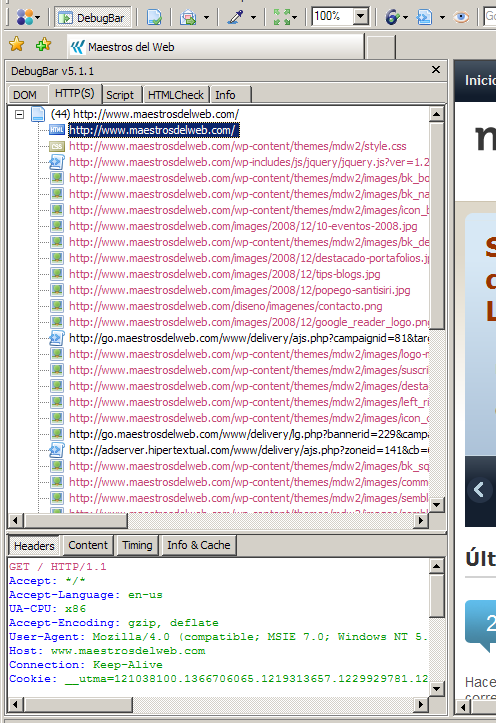Click image icon beside 10-eventos-2008.jpg

click(x=57, y=226)
